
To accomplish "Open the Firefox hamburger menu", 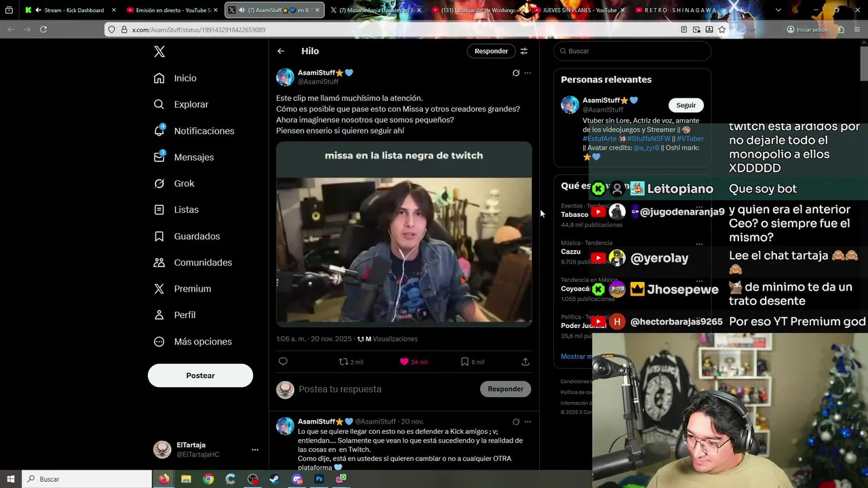I will pos(858,29).
